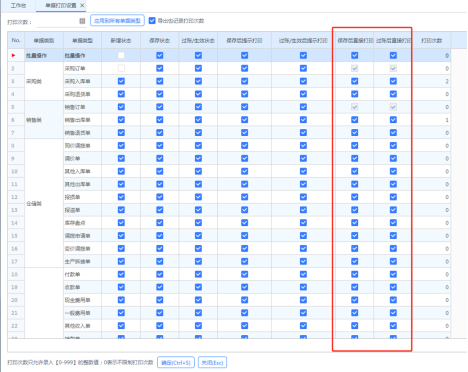Uncheck 保存后提示打印 for the 付款单 row
468x372 pixels.
(245, 274)
